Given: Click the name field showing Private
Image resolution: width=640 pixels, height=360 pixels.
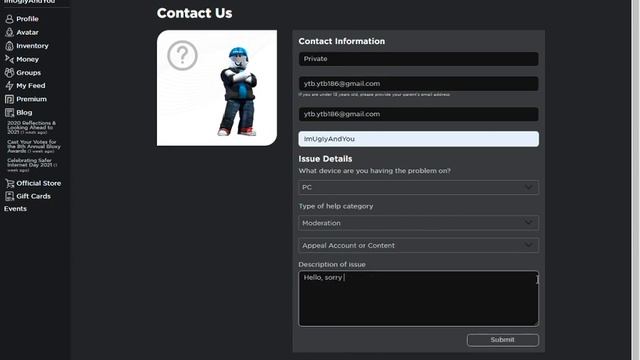Looking at the screenshot, I should pos(418,59).
